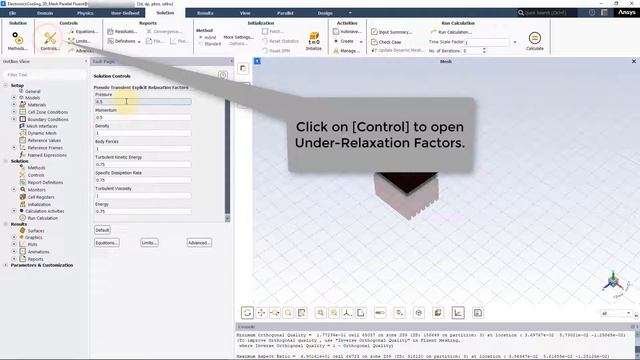Click the axis orientation tool in the graphics toolbar

click(x=347, y=313)
